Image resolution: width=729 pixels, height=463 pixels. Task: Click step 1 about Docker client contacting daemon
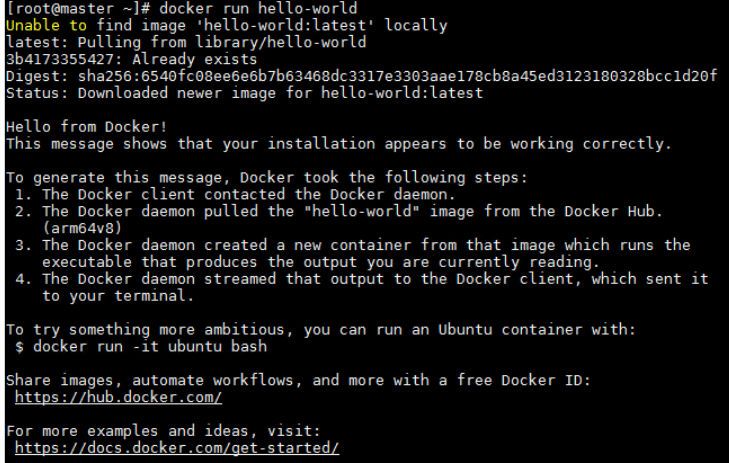(x=235, y=194)
